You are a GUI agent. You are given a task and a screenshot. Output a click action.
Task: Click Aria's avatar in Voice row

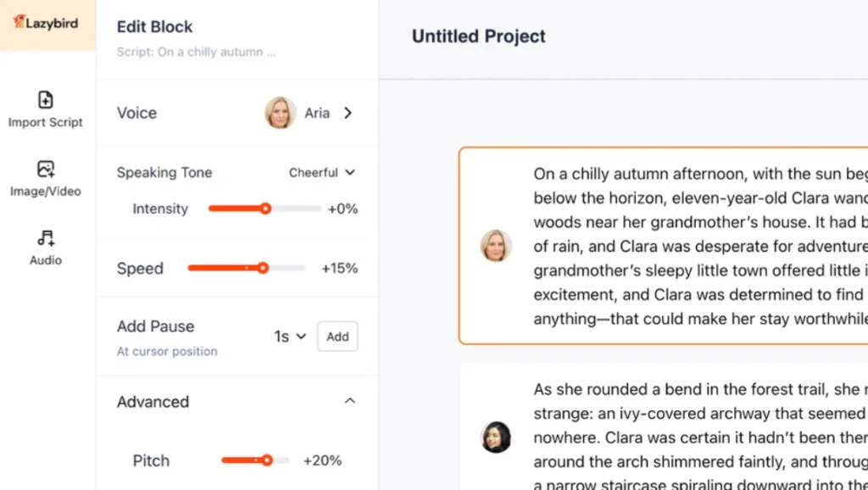pos(281,113)
